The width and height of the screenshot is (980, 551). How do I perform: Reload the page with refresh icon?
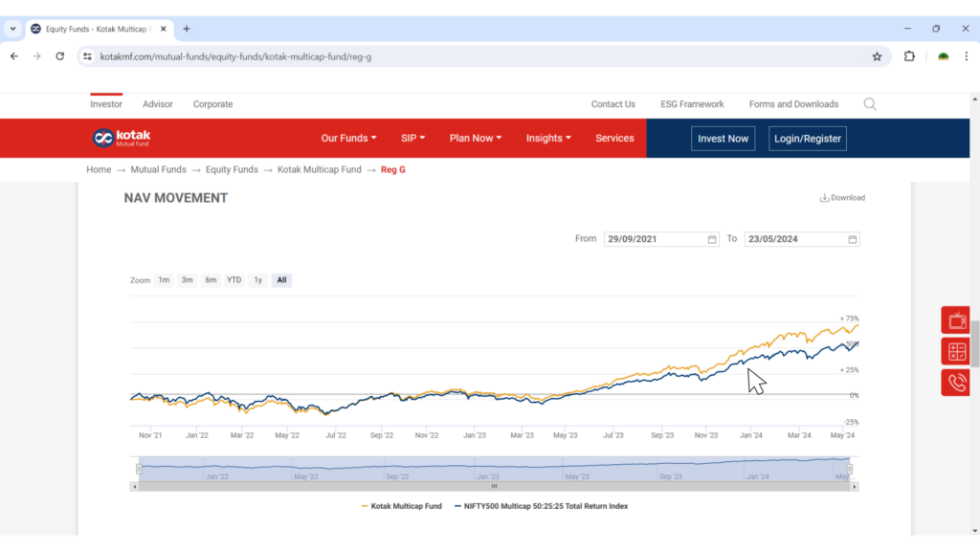tap(60, 56)
